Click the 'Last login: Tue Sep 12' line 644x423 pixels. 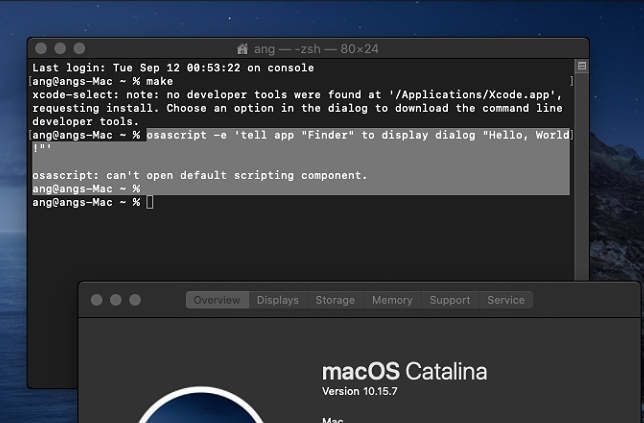(x=173, y=68)
